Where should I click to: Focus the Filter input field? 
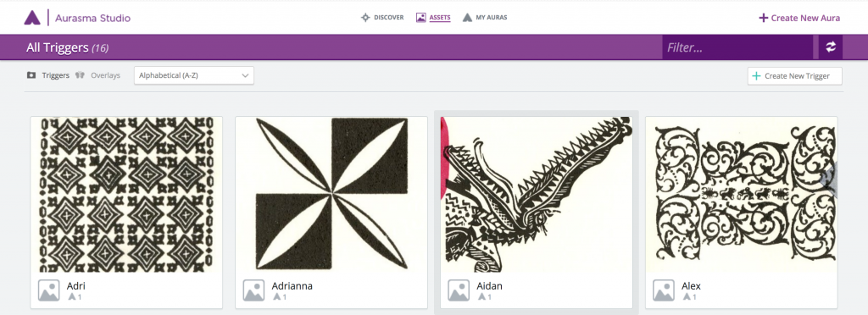click(x=737, y=47)
